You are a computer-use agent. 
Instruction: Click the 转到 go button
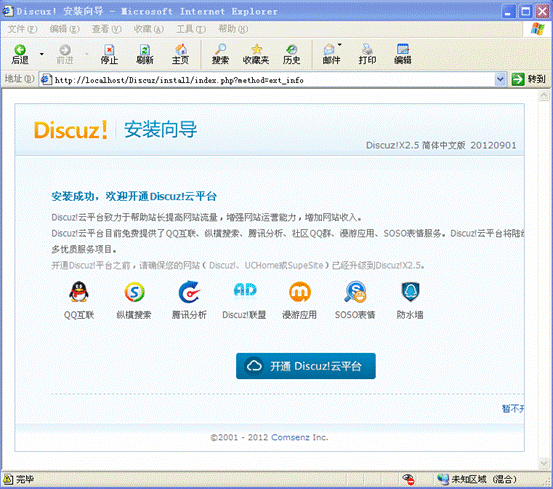pyautogui.click(x=528, y=80)
